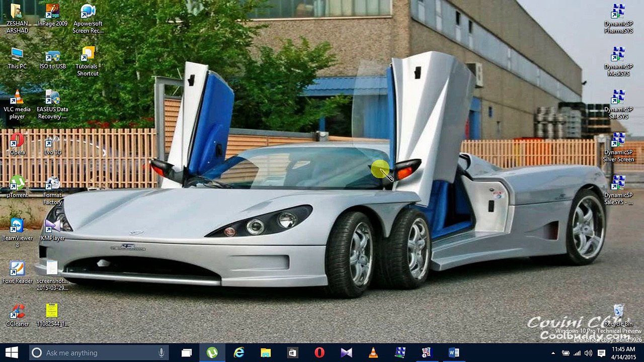Viewport: 644px width, 362px height.
Task: Select the CCleaner desktop shortcut
Action: click(17, 316)
